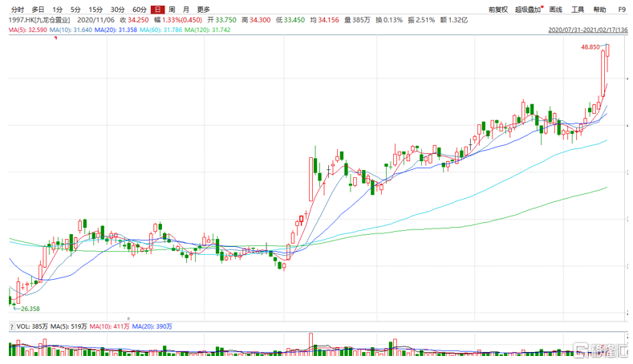Switch to weekly 周 chart
The image size is (633, 364).
(x=172, y=10)
